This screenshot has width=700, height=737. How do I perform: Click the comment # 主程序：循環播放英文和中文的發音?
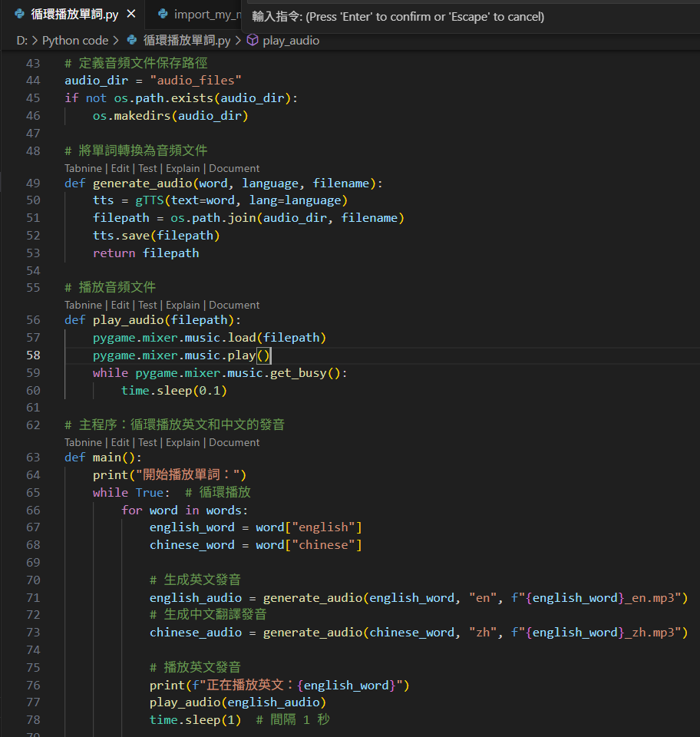tap(174, 425)
